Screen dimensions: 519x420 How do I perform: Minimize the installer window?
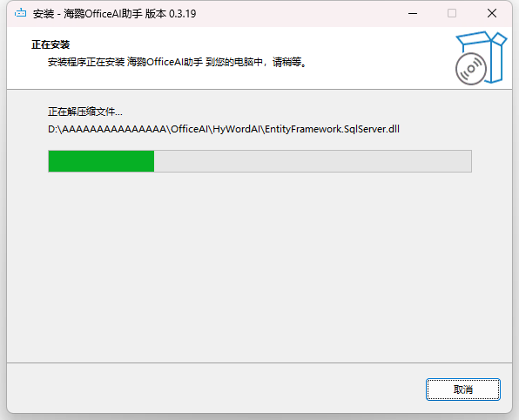[x=413, y=14]
